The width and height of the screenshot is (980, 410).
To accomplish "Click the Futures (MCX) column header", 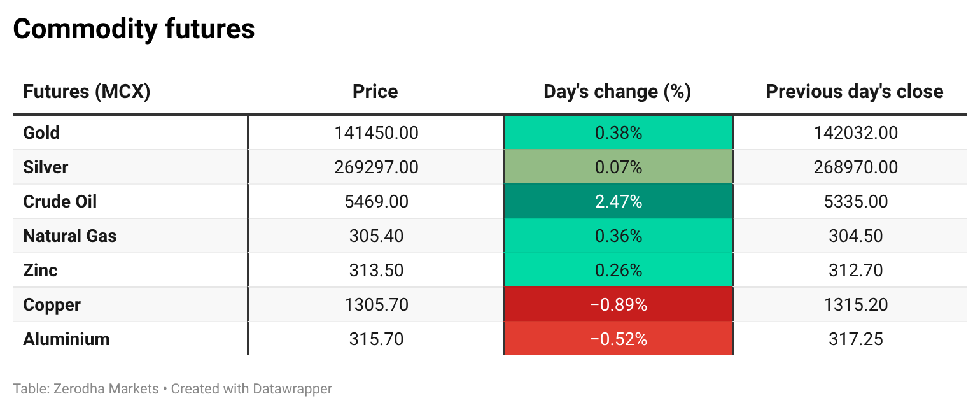I will 87,92.
